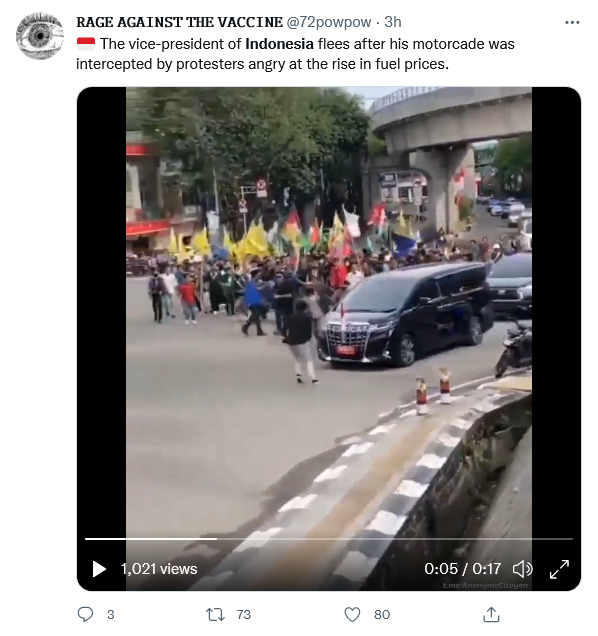The width and height of the screenshot is (598, 636).
Task: Click the tweet text about Indonesia
Action: pos(295,54)
